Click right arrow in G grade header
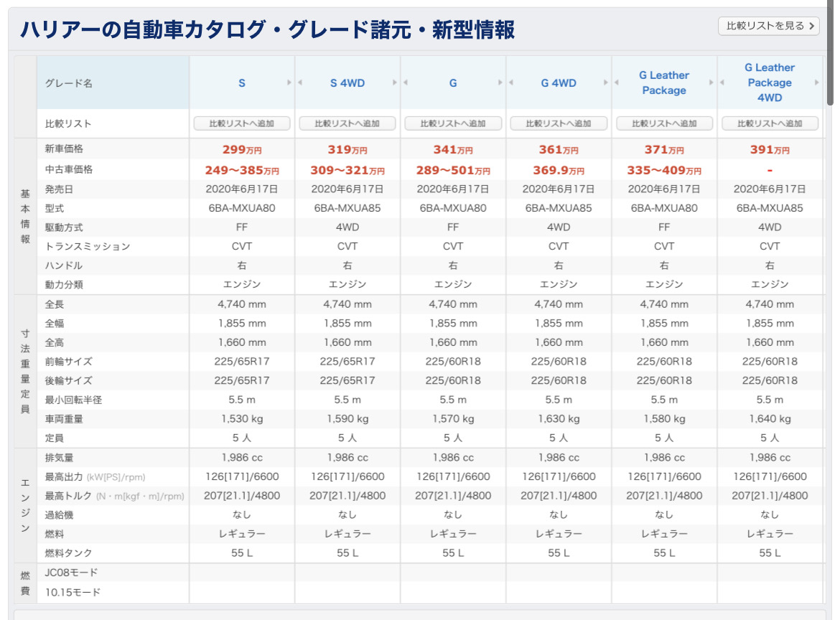 click(x=500, y=83)
